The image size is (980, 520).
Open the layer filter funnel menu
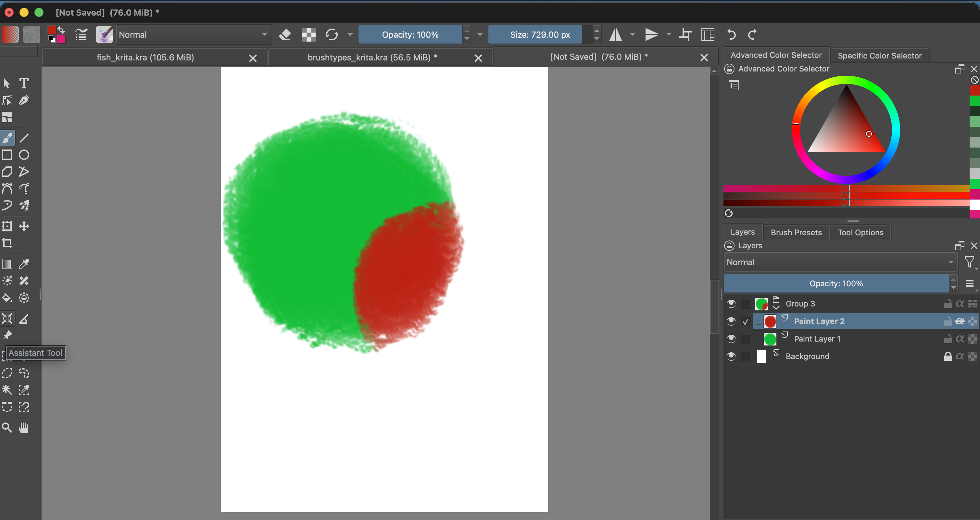coord(969,262)
